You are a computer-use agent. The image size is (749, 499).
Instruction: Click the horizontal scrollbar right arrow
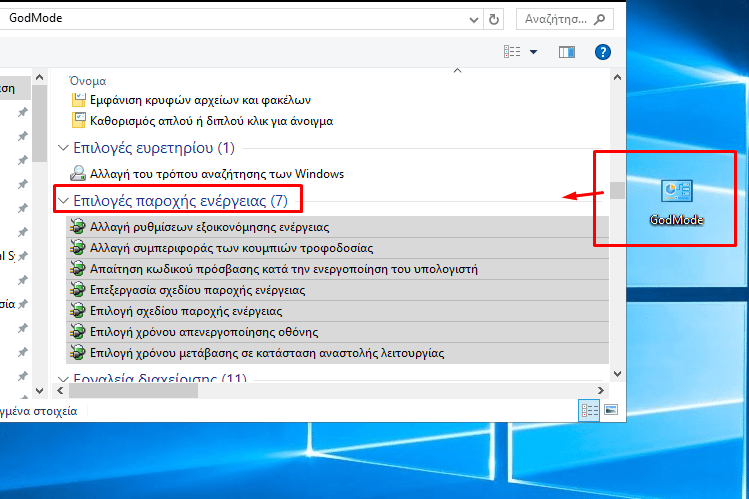[601, 391]
